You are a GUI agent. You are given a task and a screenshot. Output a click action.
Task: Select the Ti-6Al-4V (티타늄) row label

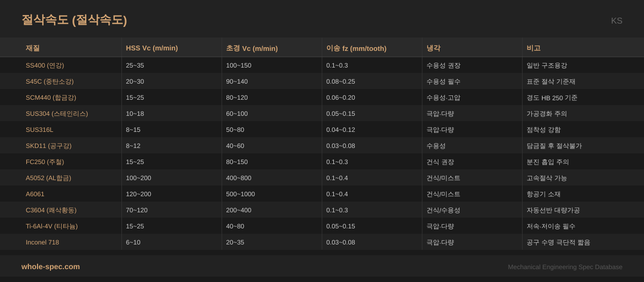coord(52,226)
